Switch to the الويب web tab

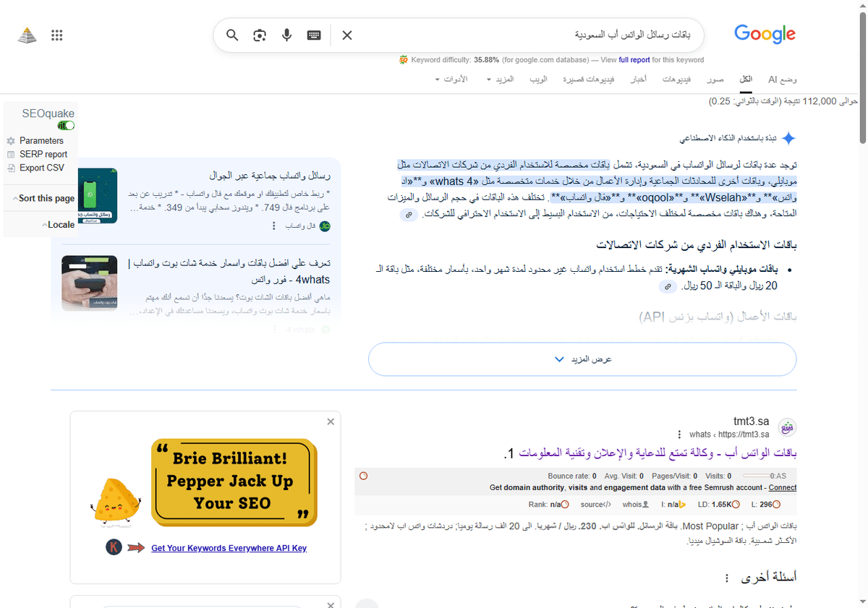point(538,79)
